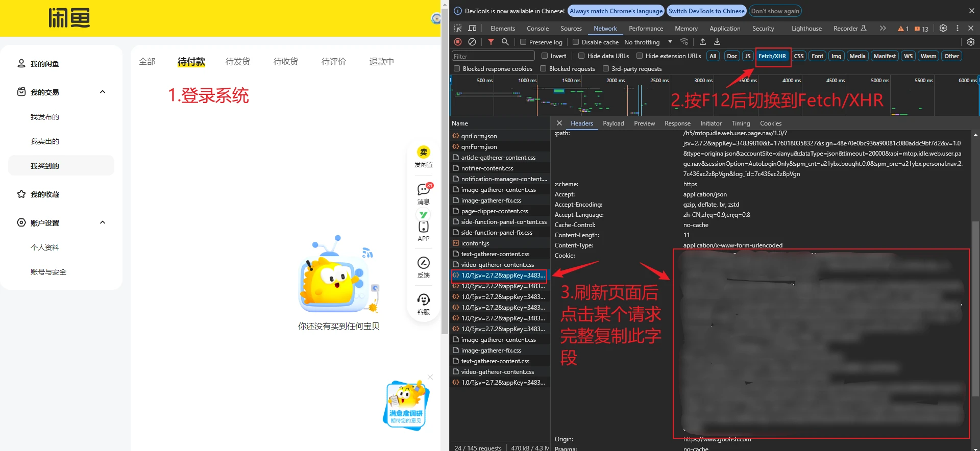The image size is (980, 451).
Task: Enable the Preserve log checkbox
Action: pos(523,42)
